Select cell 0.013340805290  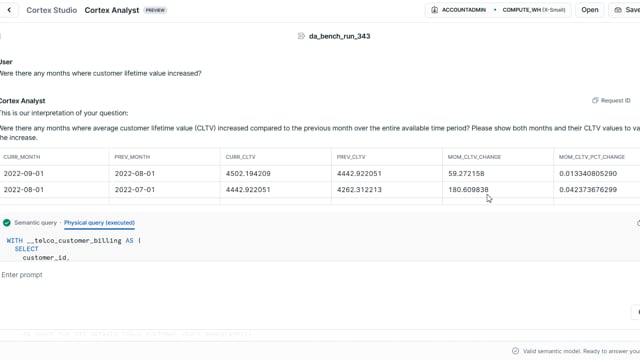pos(588,173)
